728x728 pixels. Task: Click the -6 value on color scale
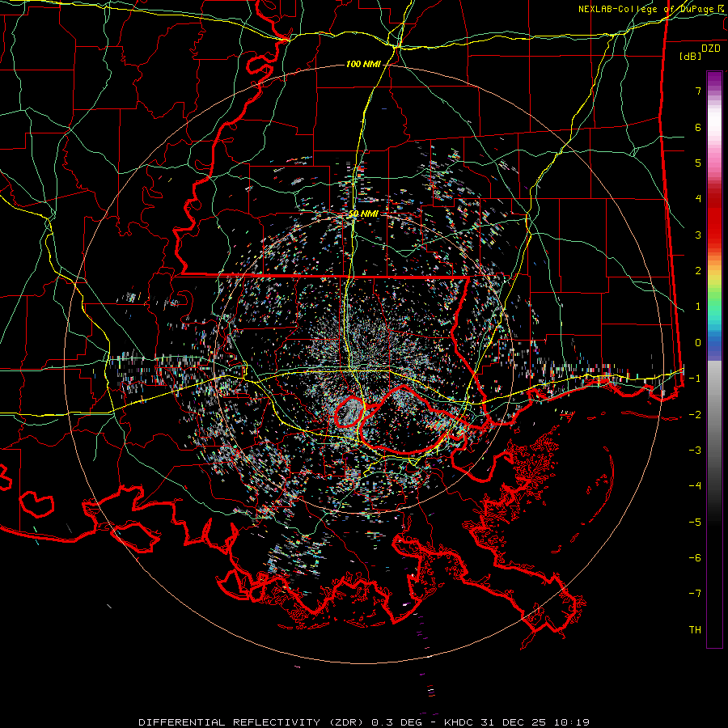(695, 557)
